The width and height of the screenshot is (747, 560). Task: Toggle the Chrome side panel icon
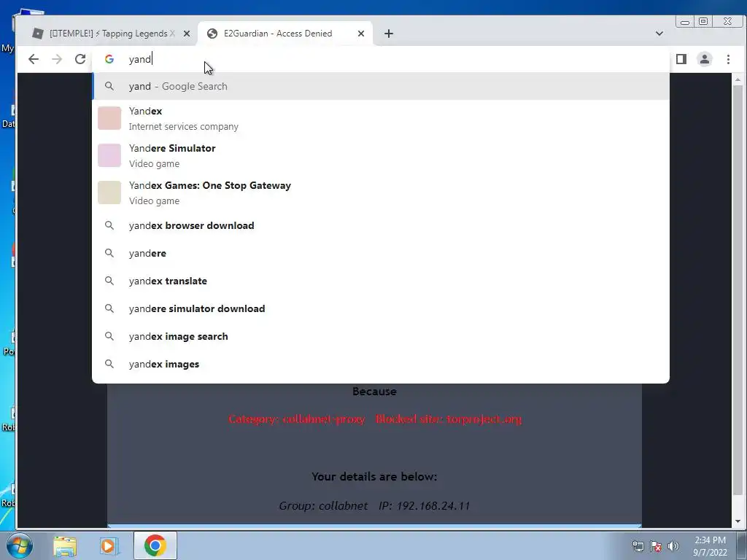(681, 59)
